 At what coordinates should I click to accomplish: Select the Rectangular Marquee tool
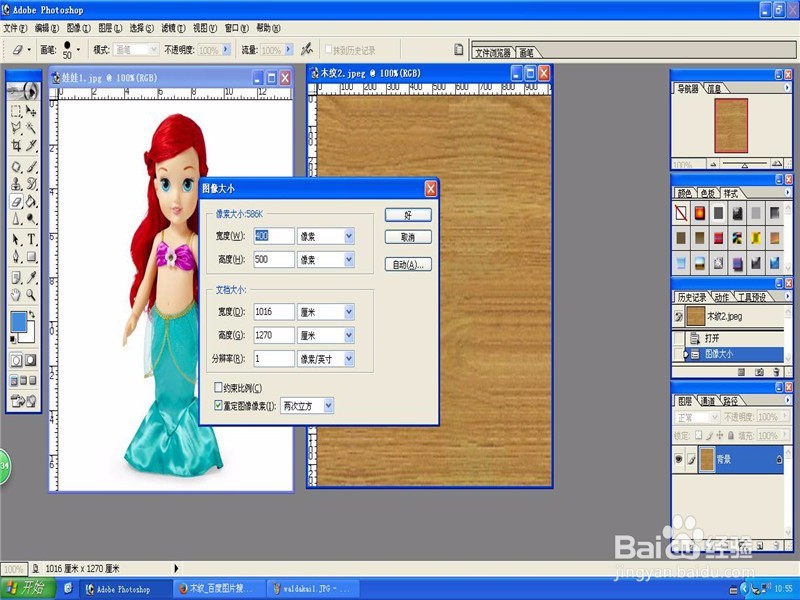[16, 111]
